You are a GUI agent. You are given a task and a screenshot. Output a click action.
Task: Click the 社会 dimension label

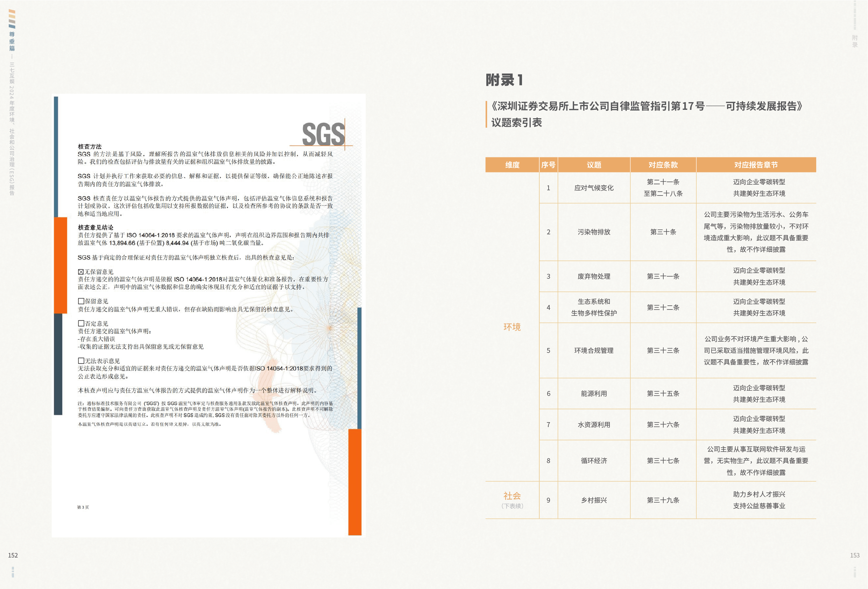tap(512, 496)
